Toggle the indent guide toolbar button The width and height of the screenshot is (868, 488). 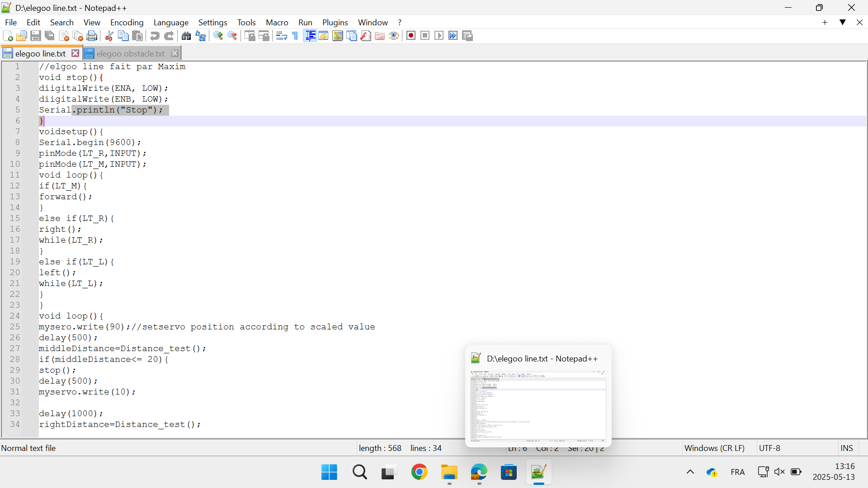pyautogui.click(x=310, y=36)
